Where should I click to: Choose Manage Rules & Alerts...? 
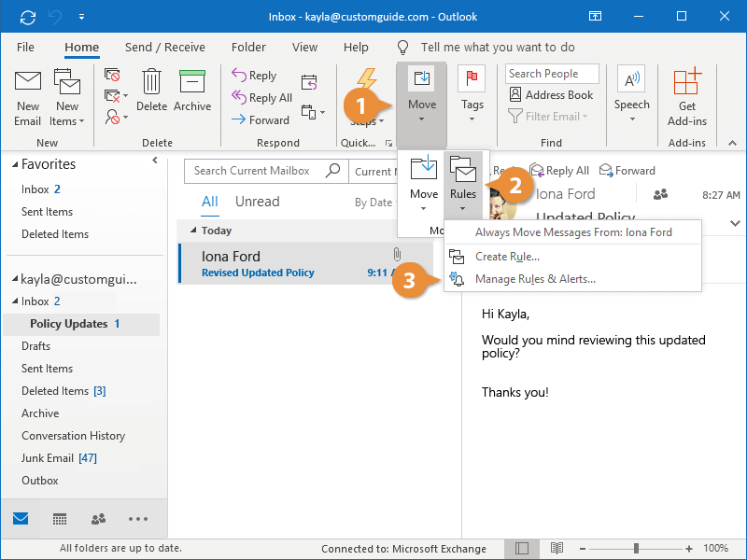pyautogui.click(x=573, y=279)
